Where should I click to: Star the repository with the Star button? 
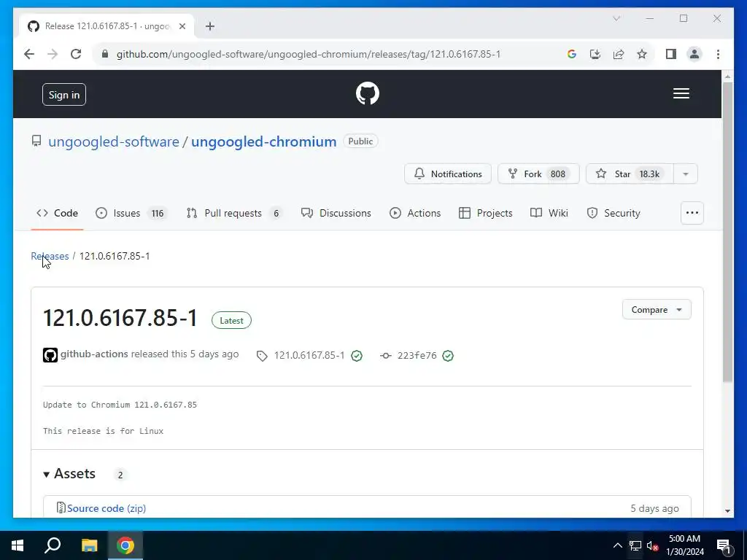pos(630,174)
